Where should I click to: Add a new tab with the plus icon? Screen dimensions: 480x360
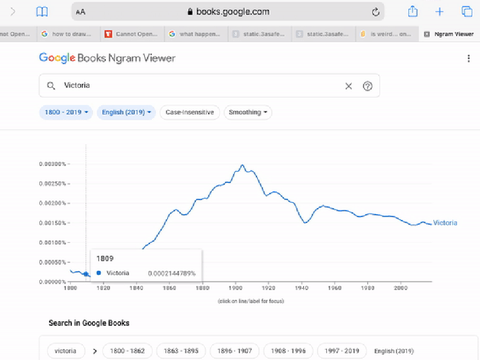coord(439,12)
